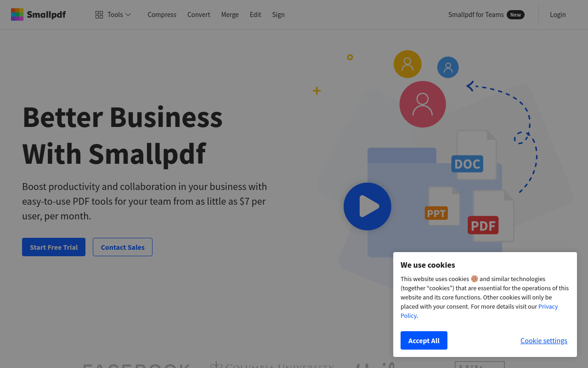
Task: Go to Smallpdf for Teams
Action: pos(476,15)
